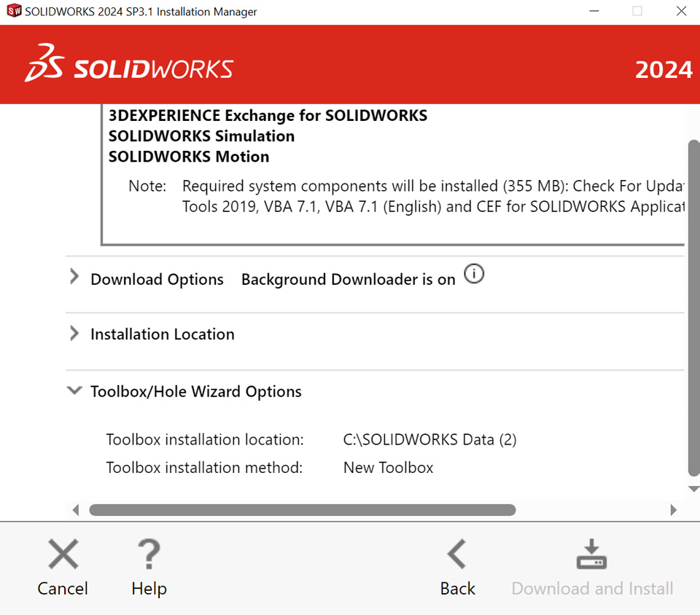Click Background Downloader info icon
Screen dimensions: 700x615
coord(474,275)
